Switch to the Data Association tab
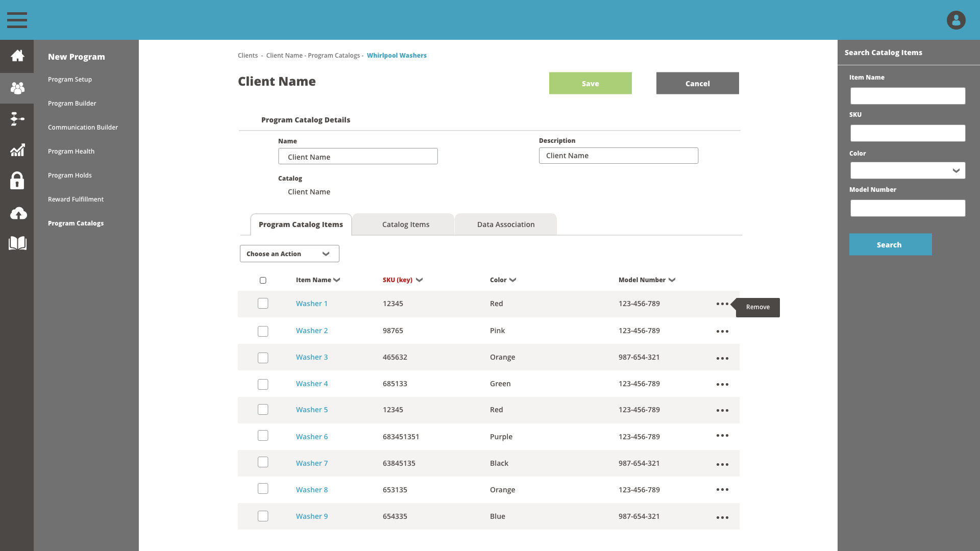The image size is (980, 551). (505, 224)
